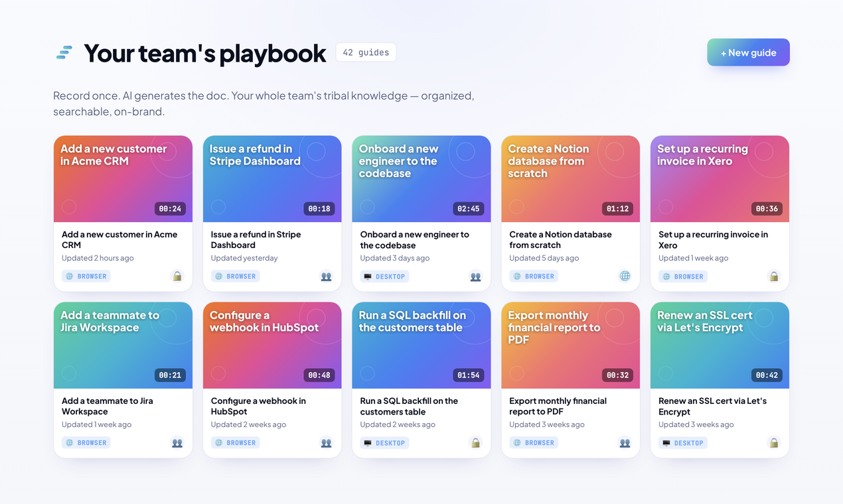Click the BROWSER tag on the Acme CRM card

click(86, 277)
